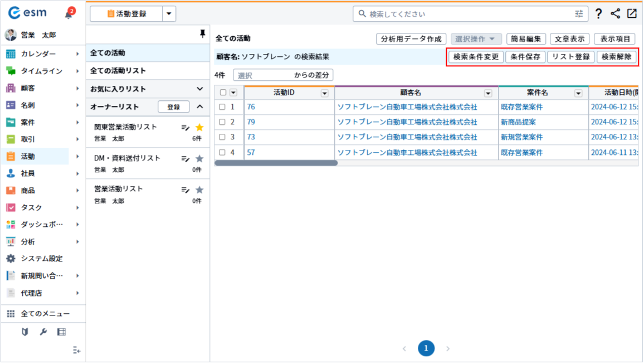Screen dimensions: 644x364
Task: Click edit icon for DM・資料送付リスト
Action: (x=186, y=159)
